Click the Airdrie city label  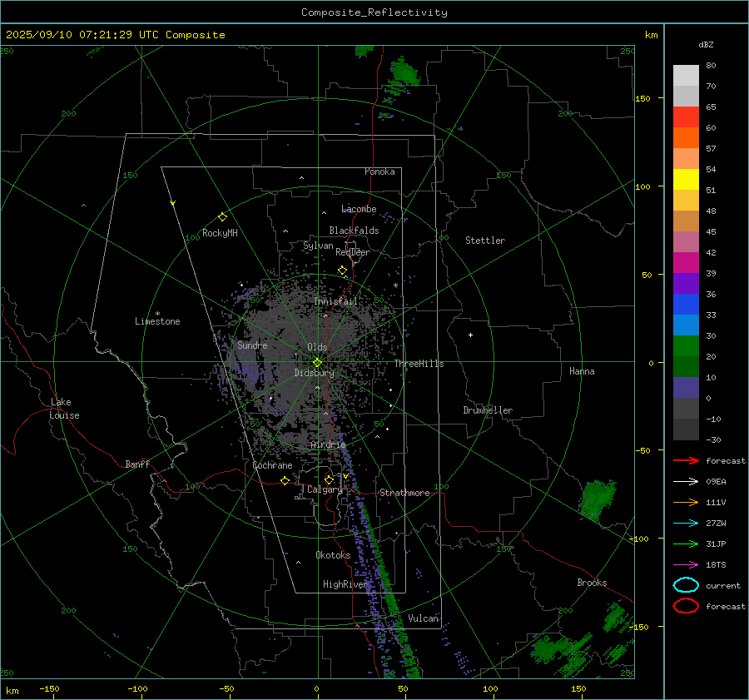point(328,444)
